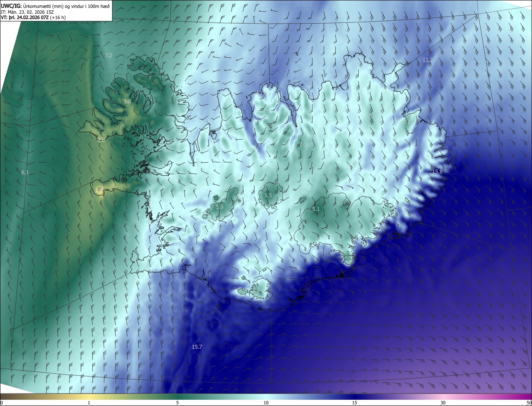Screen dimensions: 532x406
Task: Click the '13.2' value in the northeast
Action: pos(428,60)
